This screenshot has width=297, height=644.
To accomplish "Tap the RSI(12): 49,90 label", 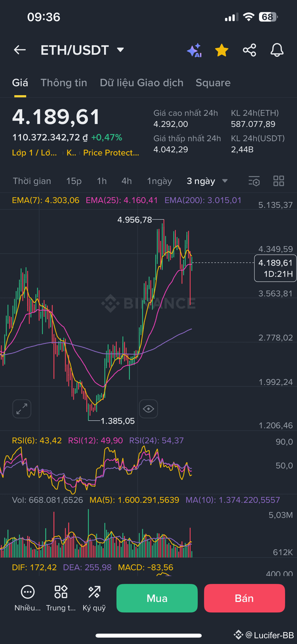I will point(95,440).
